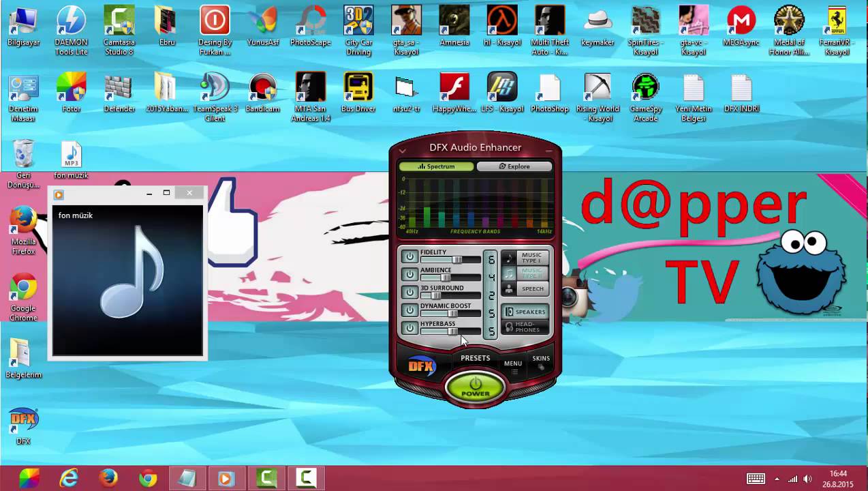Open FerrariVR shortcut
The height and width of the screenshot is (491, 868).
(x=837, y=31)
